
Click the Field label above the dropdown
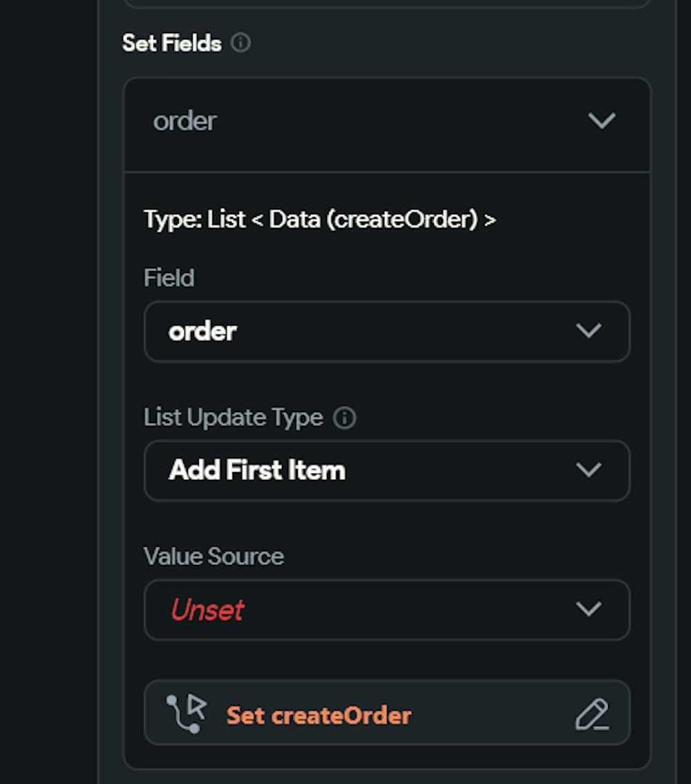[x=169, y=278]
